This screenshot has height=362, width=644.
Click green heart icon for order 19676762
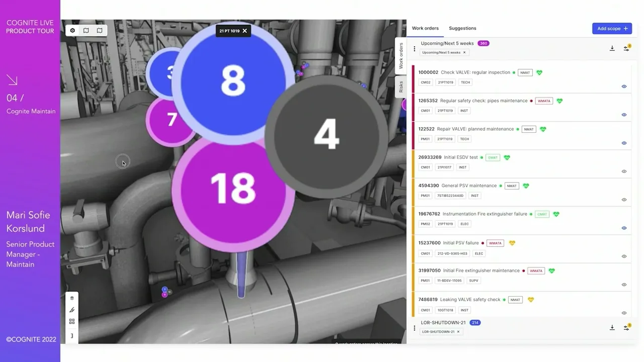click(556, 214)
